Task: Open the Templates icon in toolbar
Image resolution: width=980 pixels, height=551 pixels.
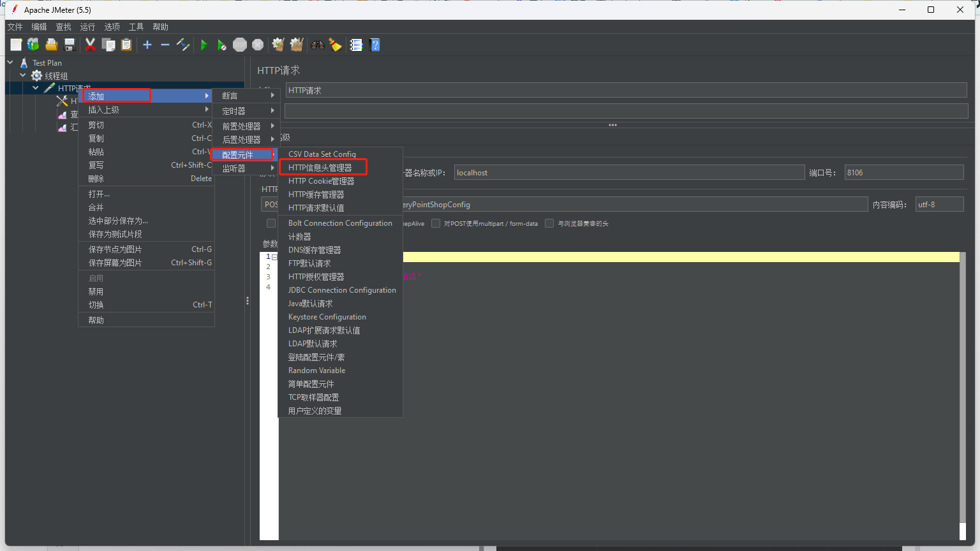Action: pos(33,45)
